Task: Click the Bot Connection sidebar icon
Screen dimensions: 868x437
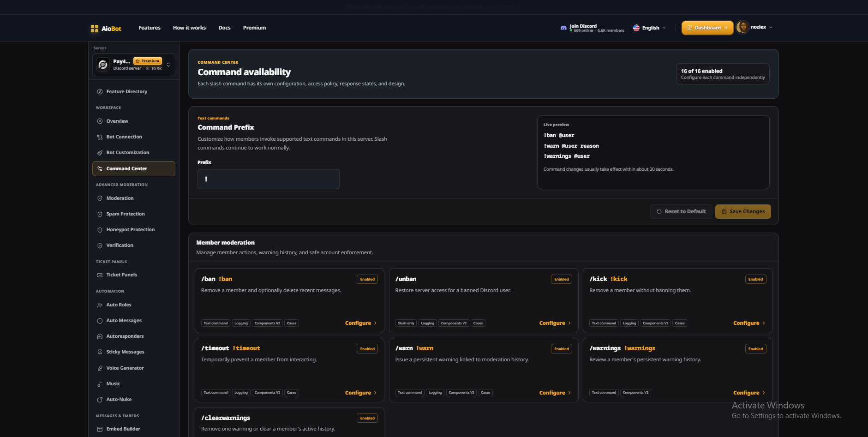Action: click(100, 137)
